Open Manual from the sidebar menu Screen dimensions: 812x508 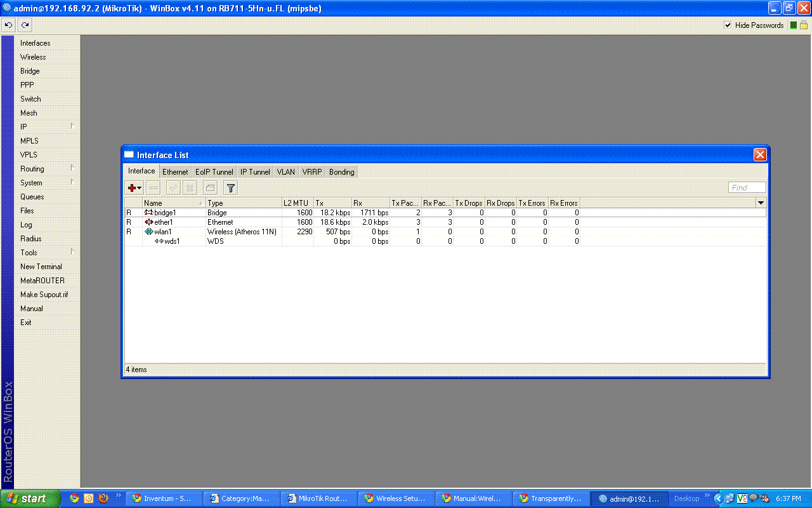coord(48,309)
